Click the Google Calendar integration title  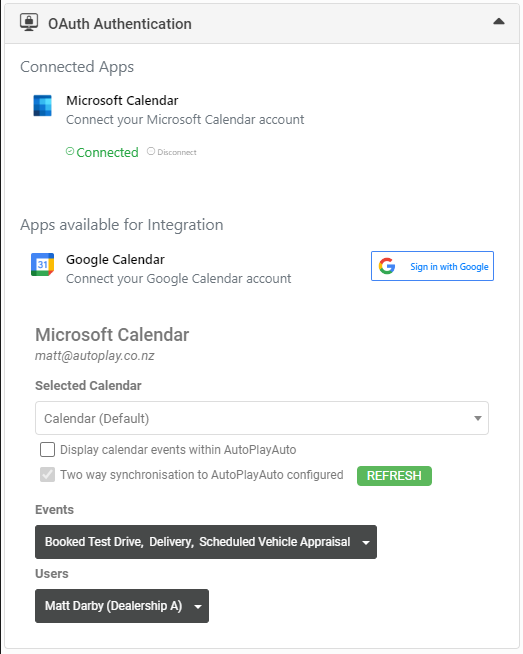point(116,259)
